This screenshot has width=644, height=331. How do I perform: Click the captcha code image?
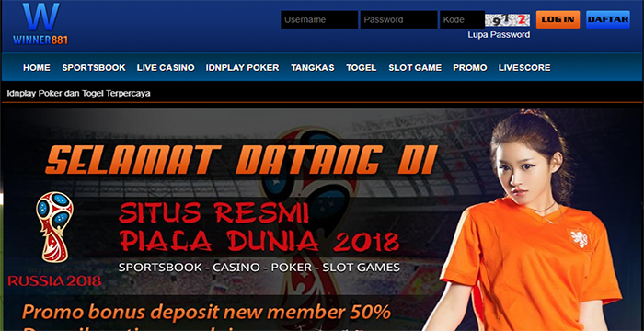click(x=507, y=19)
